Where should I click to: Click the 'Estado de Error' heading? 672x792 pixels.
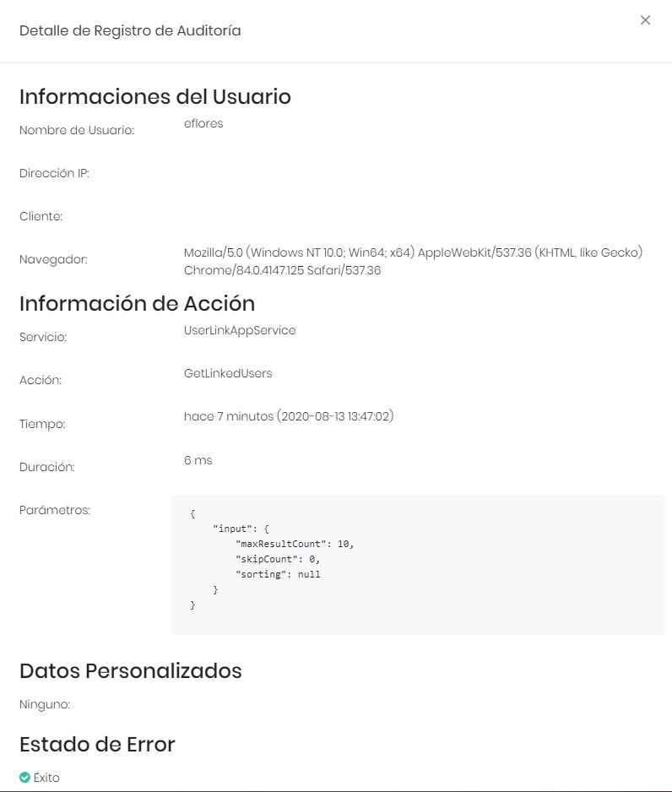[x=97, y=745]
